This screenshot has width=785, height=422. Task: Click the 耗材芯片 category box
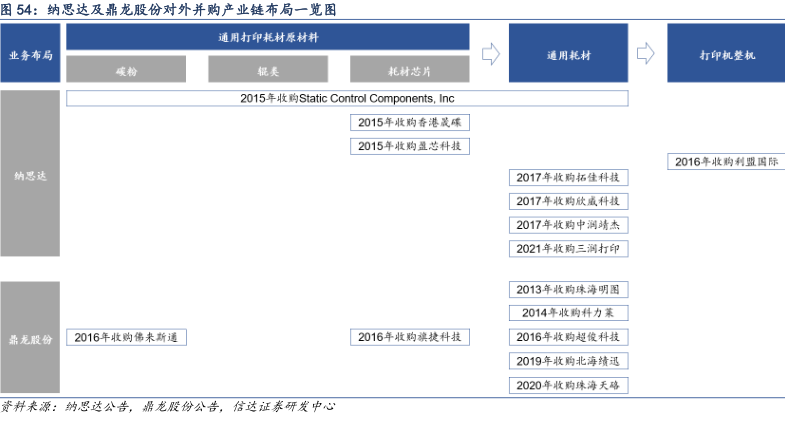(x=409, y=69)
